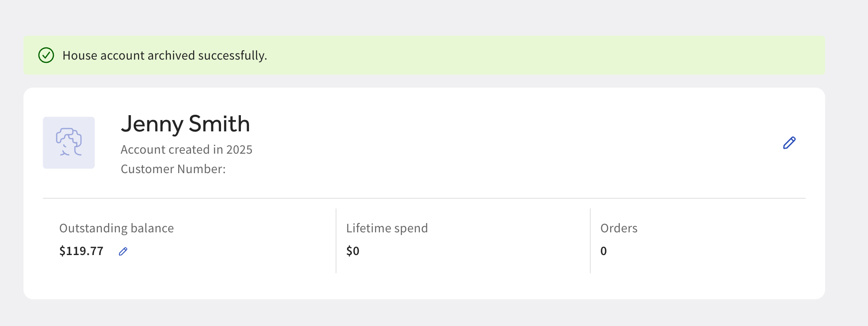Click the $0 lifetime spend value
The width and height of the screenshot is (868, 326).
tap(353, 251)
